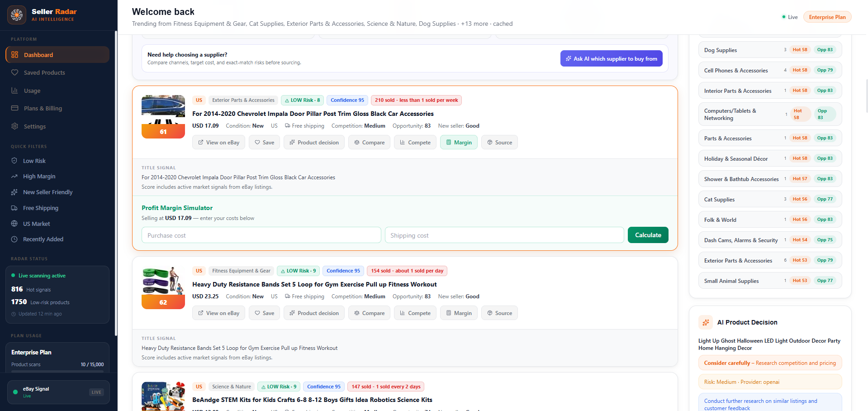
Task: Click Compete on the Chevrolet Impala listing
Action: coord(415,142)
